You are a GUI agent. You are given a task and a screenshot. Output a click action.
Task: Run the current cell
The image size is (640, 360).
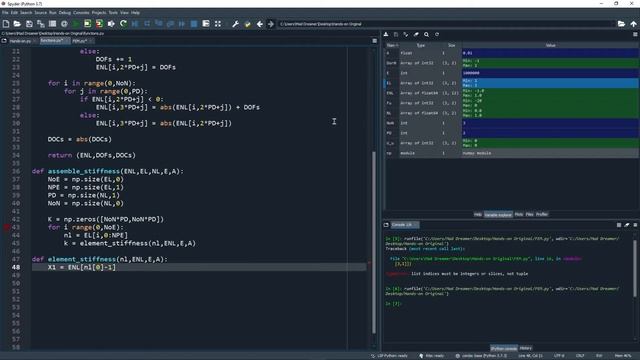click(87, 24)
